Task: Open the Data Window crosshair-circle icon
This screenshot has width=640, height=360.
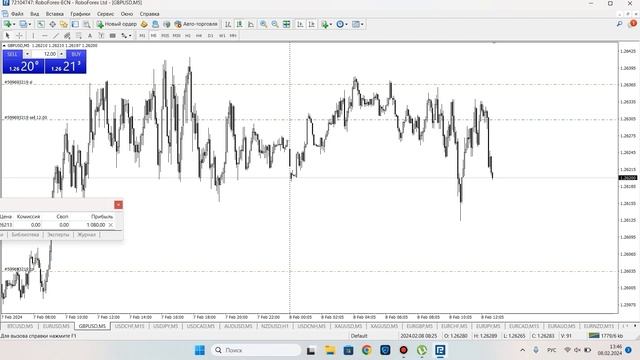Action: tap(53, 24)
